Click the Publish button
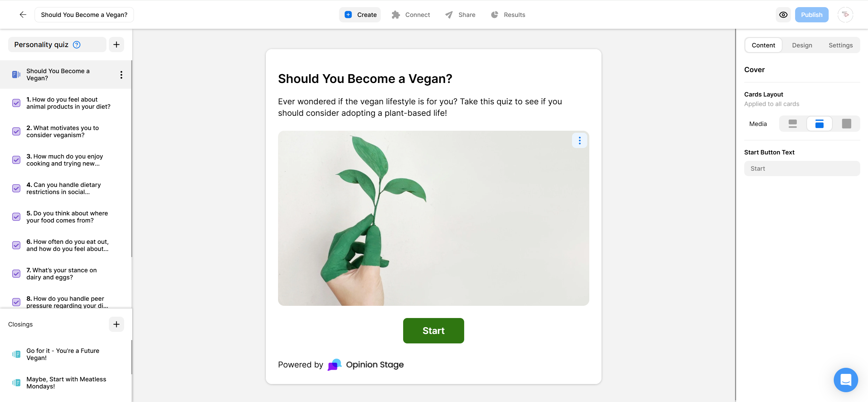 [x=812, y=15]
